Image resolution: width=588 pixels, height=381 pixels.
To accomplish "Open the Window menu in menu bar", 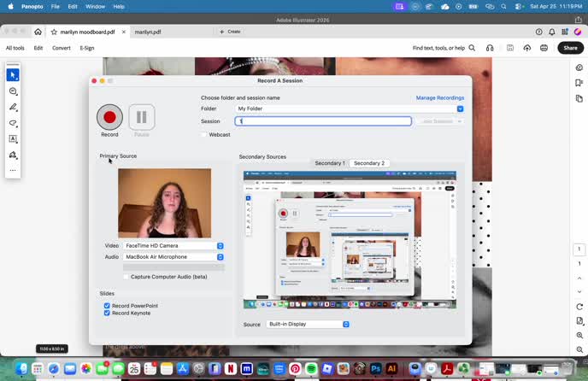I will pos(95,6).
